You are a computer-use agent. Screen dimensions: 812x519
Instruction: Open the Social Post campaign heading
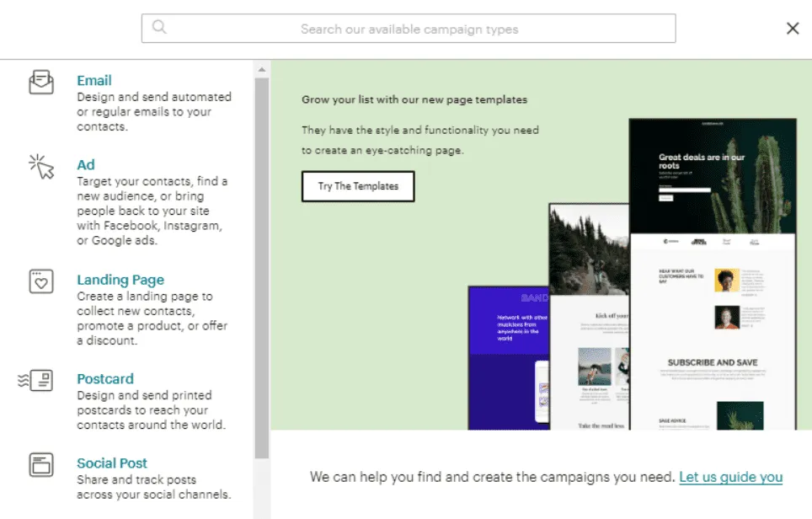112,463
